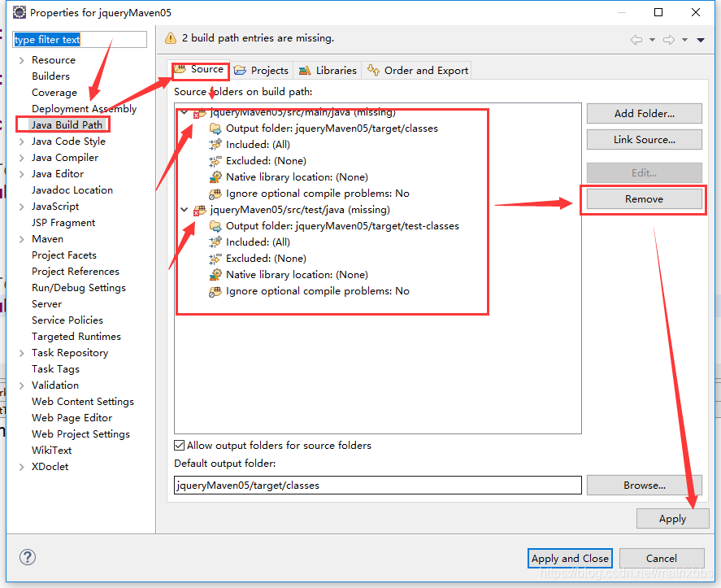The height and width of the screenshot is (588, 721).
Task: Select Builders in the properties tree
Action: tap(50, 76)
